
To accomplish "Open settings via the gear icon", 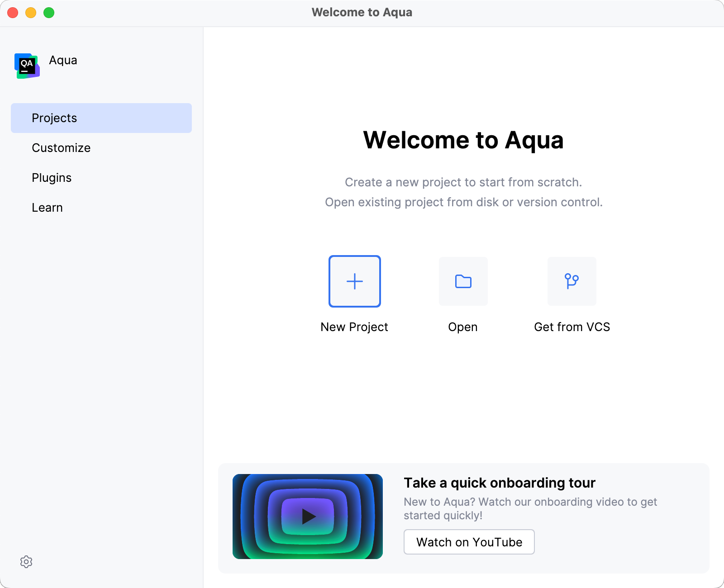I will pyautogui.click(x=26, y=562).
